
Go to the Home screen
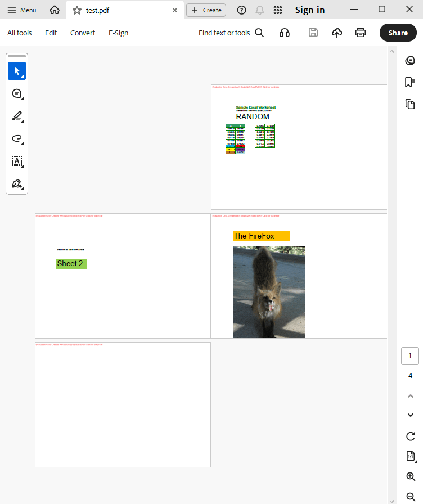(x=55, y=10)
